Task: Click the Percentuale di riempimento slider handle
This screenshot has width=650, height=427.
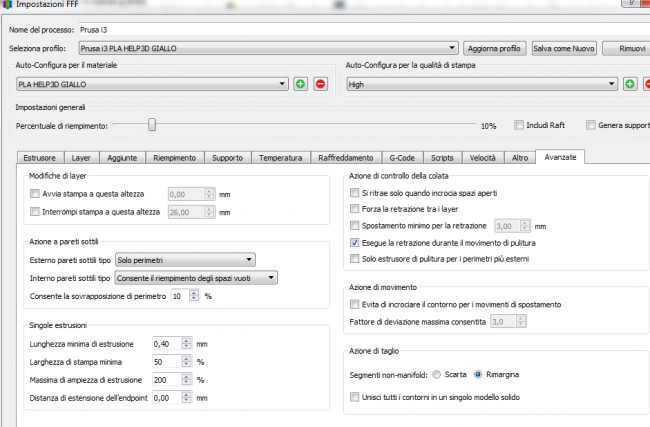Action: click(152, 125)
